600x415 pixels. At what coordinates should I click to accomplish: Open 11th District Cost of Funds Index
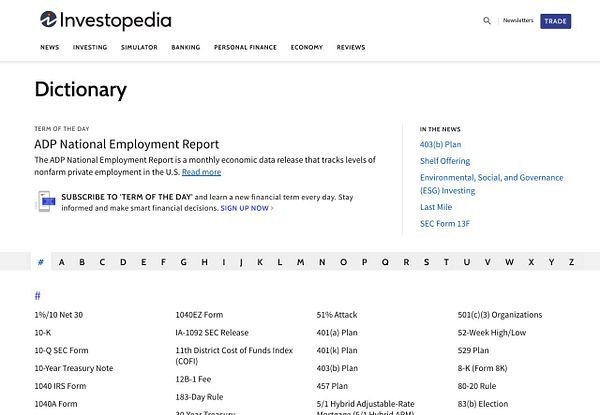click(234, 356)
